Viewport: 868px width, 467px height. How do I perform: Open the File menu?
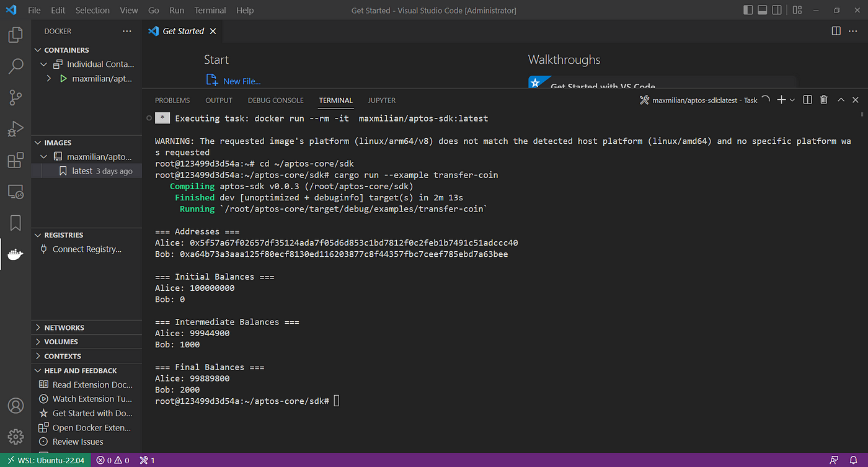(35, 11)
